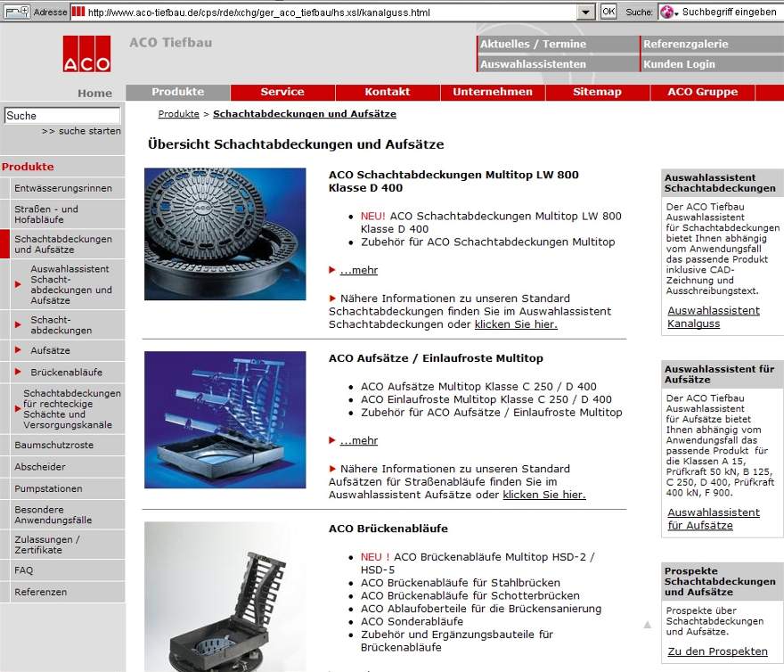Click the site favicon in the address bar

click(78, 12)
